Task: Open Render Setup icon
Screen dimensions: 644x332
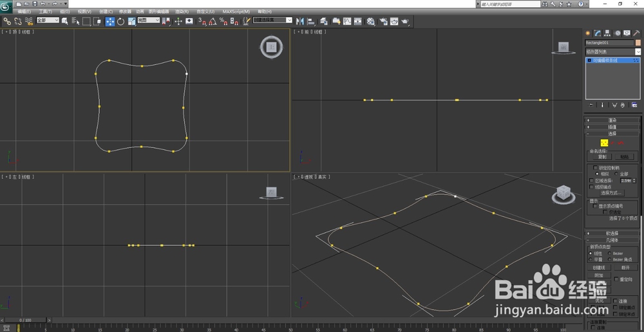Action: [383, 21]
